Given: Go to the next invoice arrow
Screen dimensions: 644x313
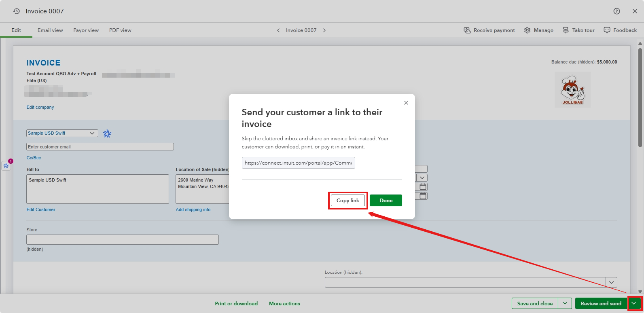Looking at the screenshot, I should pos(324,30).
